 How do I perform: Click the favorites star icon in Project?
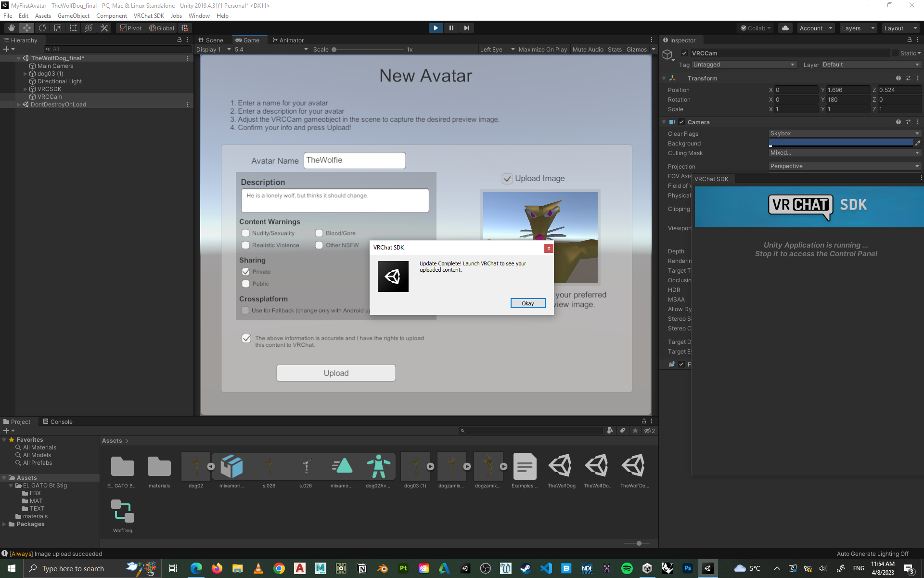(x=635, y=431)
